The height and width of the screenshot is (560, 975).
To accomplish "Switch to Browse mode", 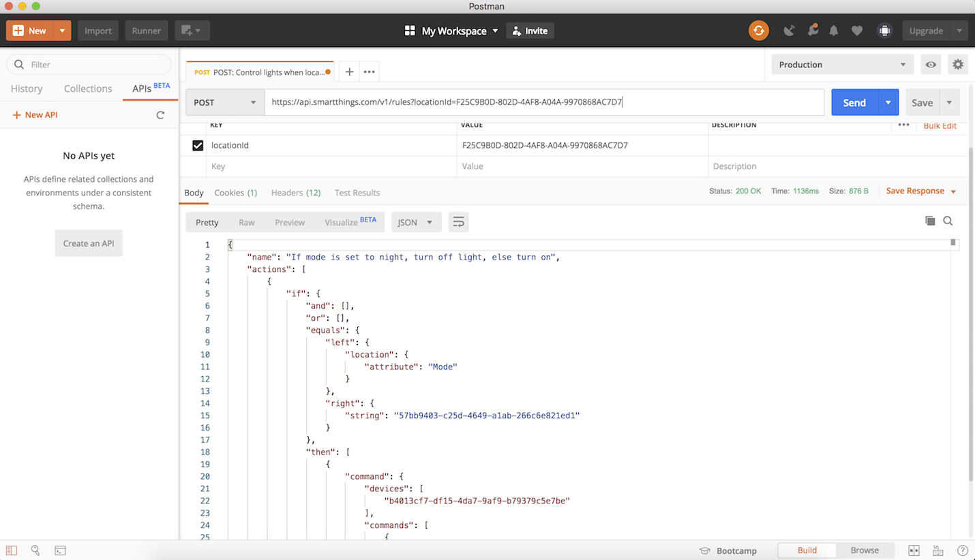I will (865, 550).
